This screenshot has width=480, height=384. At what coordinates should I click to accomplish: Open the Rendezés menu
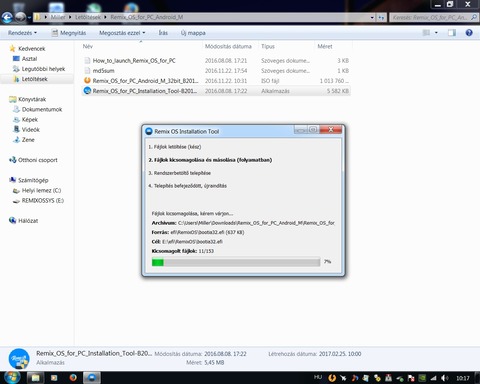pos(22,33)
